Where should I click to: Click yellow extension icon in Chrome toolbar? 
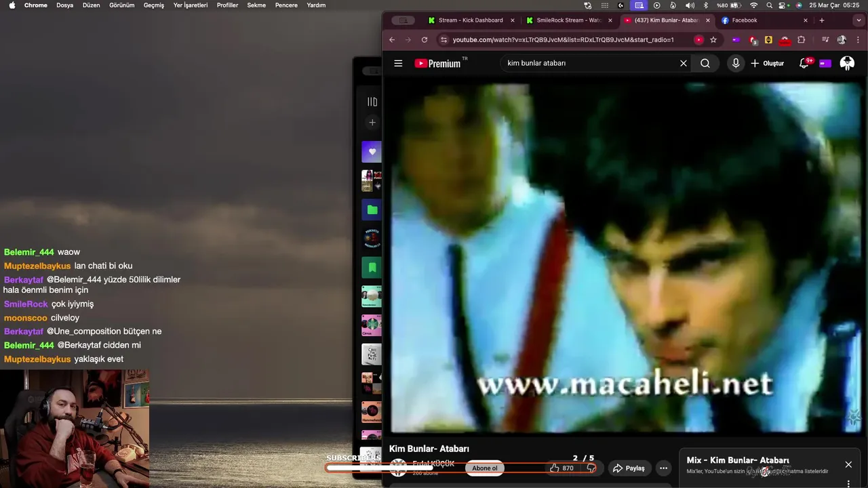coord(768,40)
